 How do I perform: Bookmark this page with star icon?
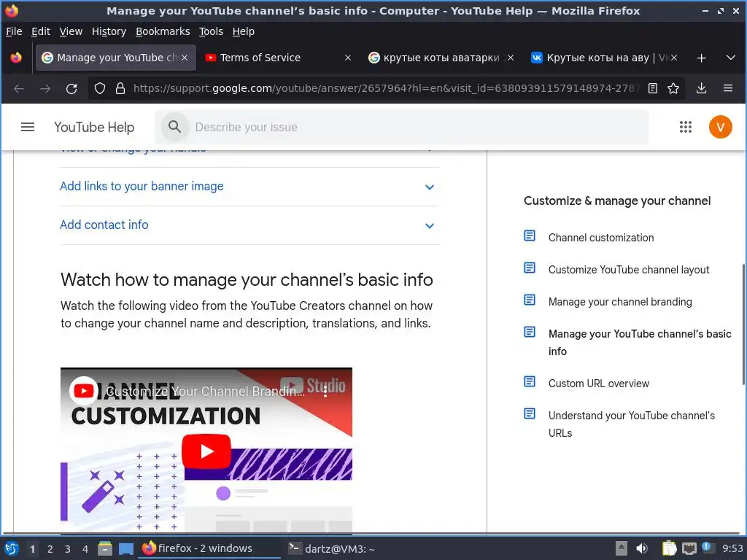click(x=673, y=88)
